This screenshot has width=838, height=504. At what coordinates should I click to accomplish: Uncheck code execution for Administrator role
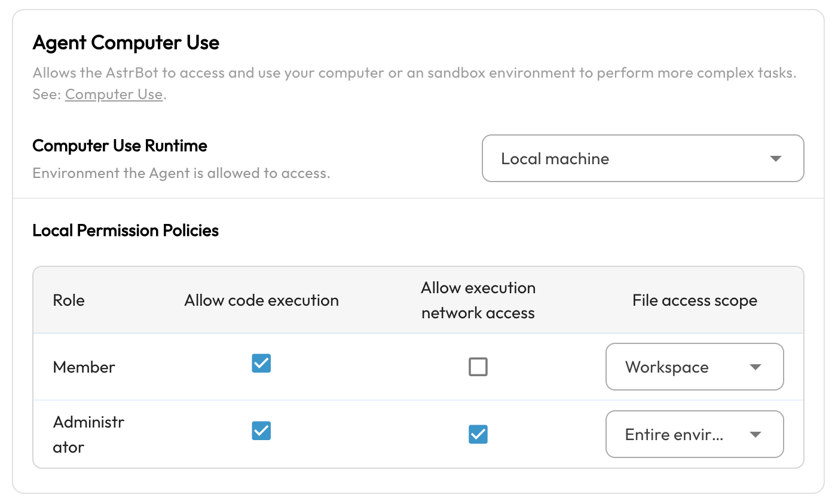click(x=261, y=431)
